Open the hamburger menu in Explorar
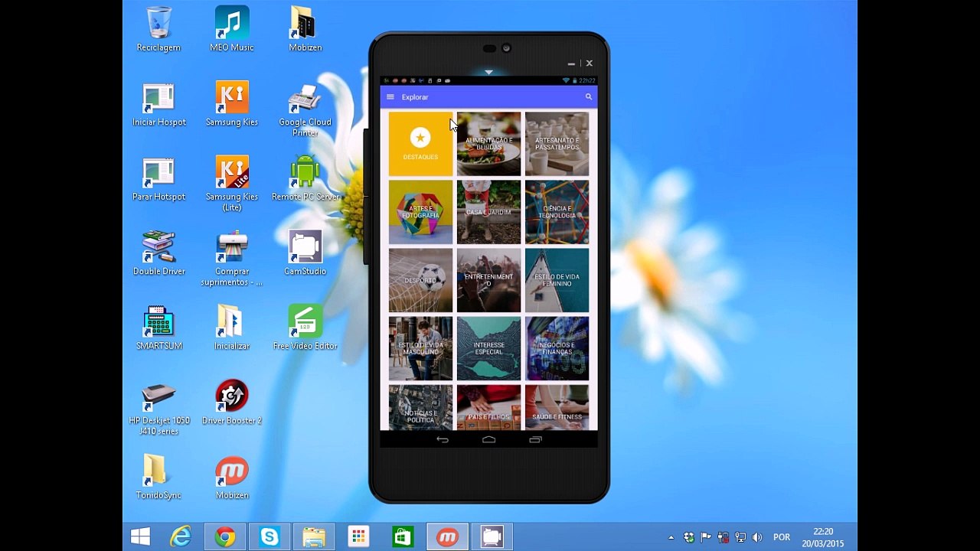Image resolution: width=980 pixels, height=551 pixels. [x=390, y=97]
